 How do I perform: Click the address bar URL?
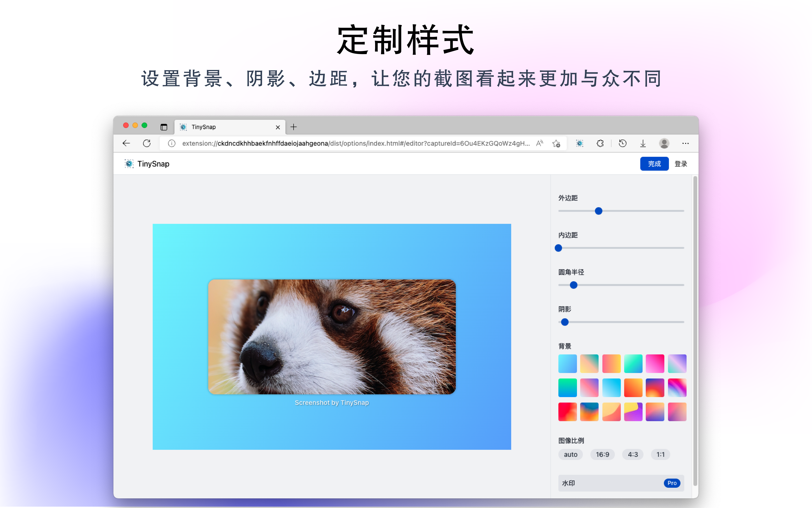[x=356, y=144]
